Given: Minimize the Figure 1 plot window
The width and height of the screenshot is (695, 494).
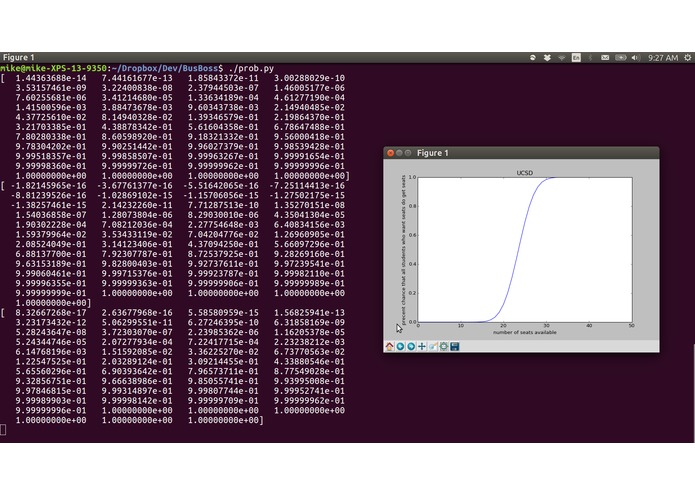Looking at the screenshot, I should 399,153.
